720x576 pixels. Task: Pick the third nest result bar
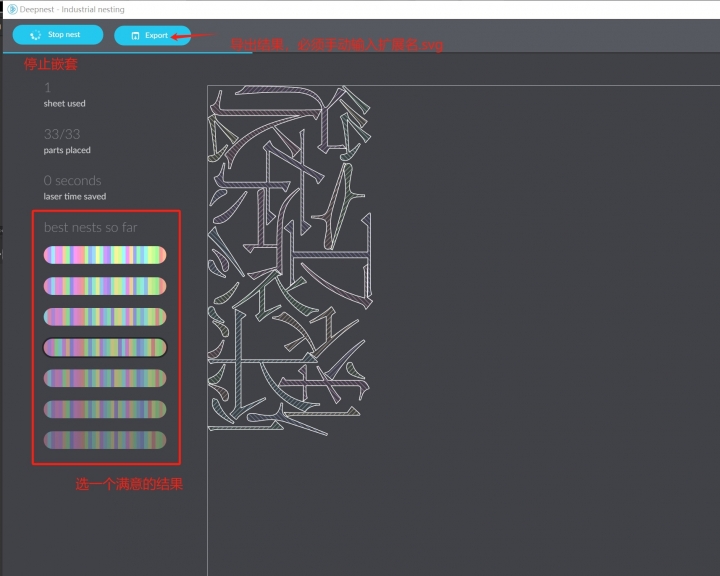coord(104,316)
